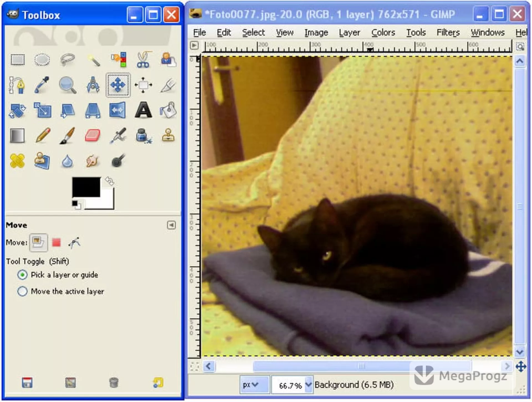Image resolution: width=532 pixels, height=402 pixels.
Task: Open the Select menu
Action: (x=254, y=33)
